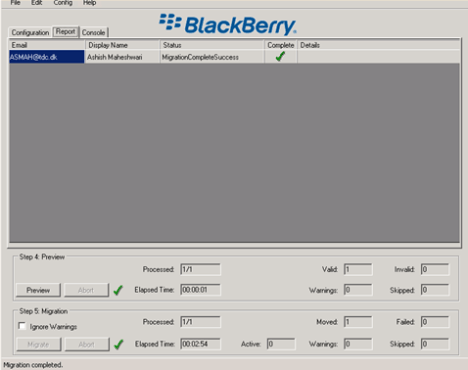Select the Ashish Maheshwari name cell
The width and height of the screenshot is (468, 370).
click(123, 57)
